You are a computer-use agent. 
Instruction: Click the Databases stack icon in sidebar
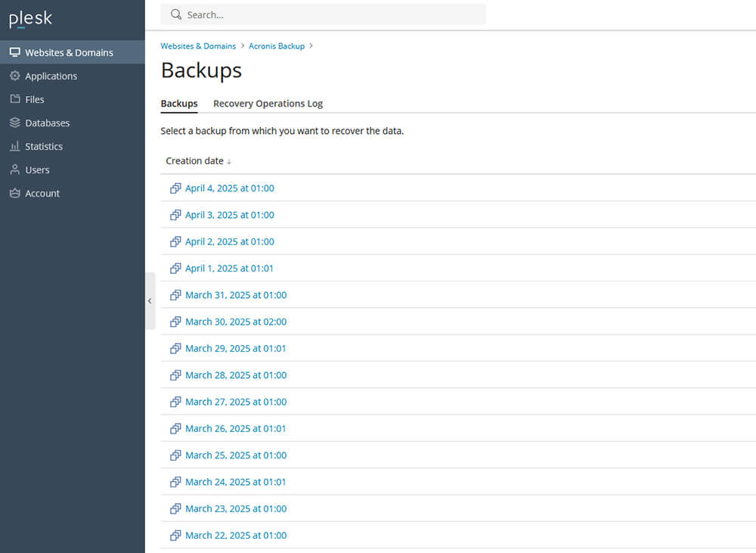(x=15, y=123)
